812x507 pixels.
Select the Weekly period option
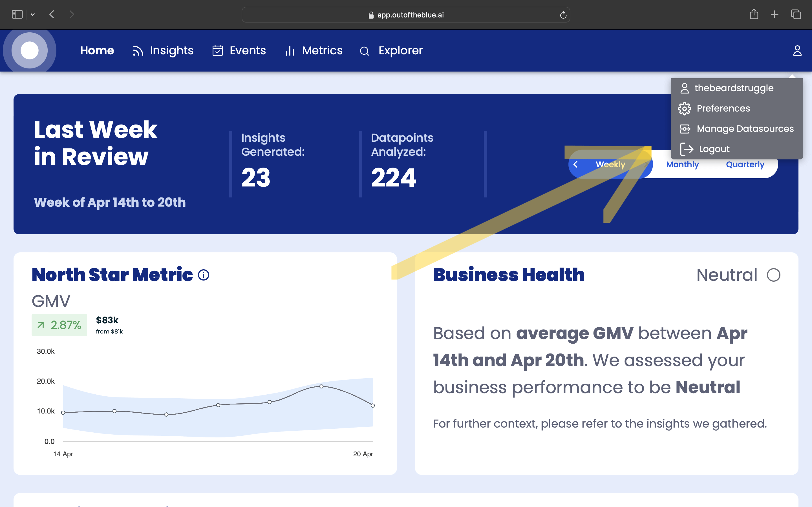tap(610, 164)
